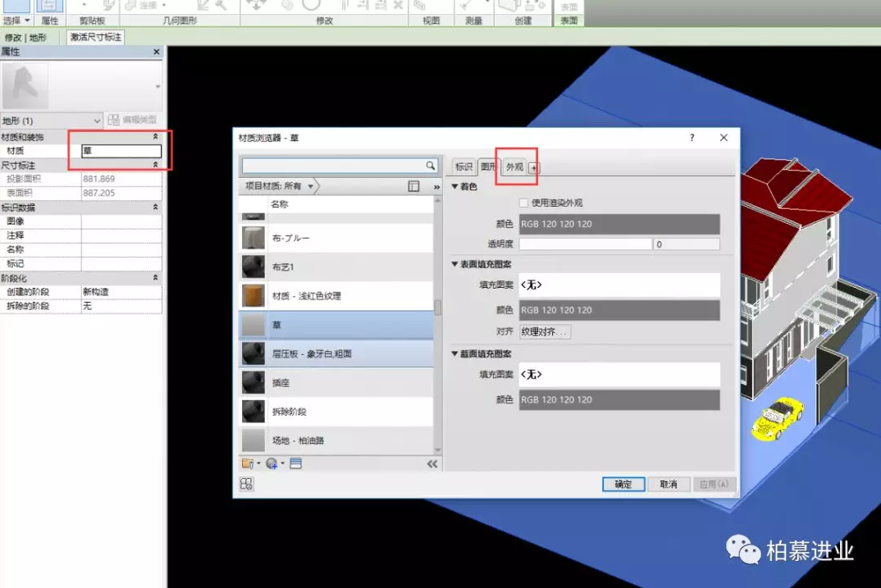Screen dimensions: 881x588
Task: Open the 选择 dropdown in ribbon
Action: point(16,21)
